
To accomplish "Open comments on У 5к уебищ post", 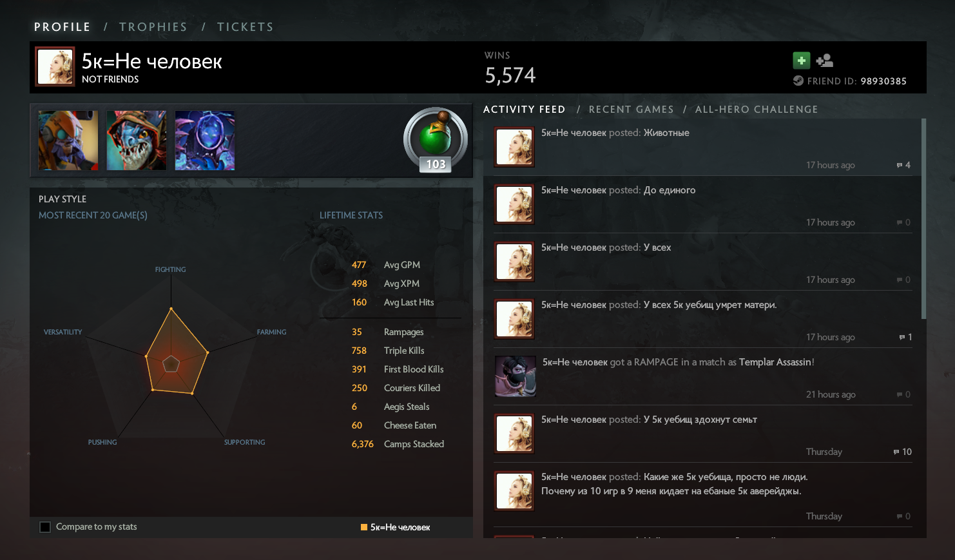I will [x=896, y=452].
